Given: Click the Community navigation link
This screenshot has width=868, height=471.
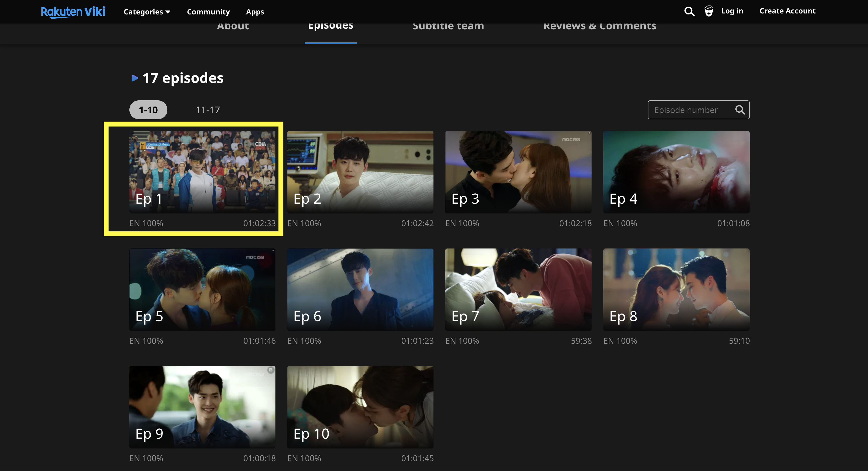Looking at the screenshot, I should tap(208, 11).
